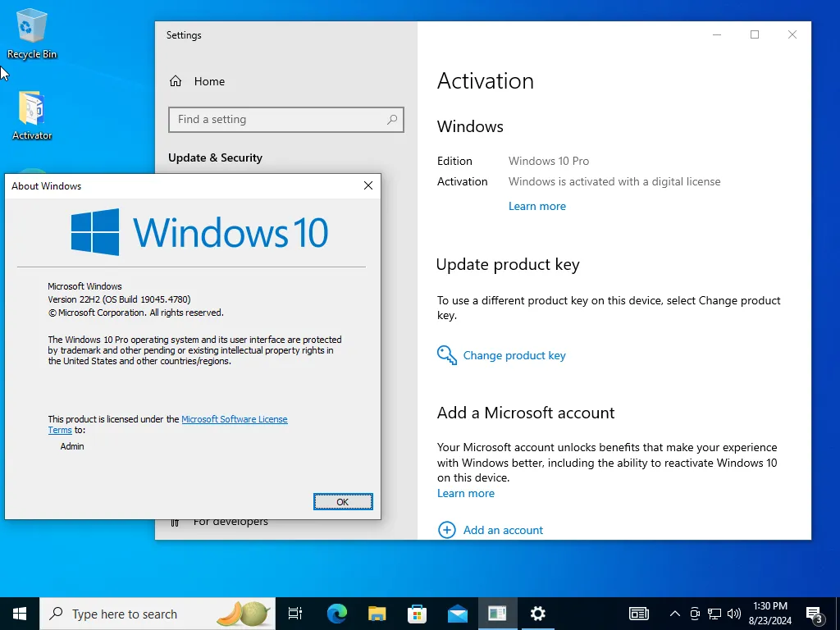Click the For developers icon in sidebar
The image size is (840, 630).
click(x=175, y=523)
